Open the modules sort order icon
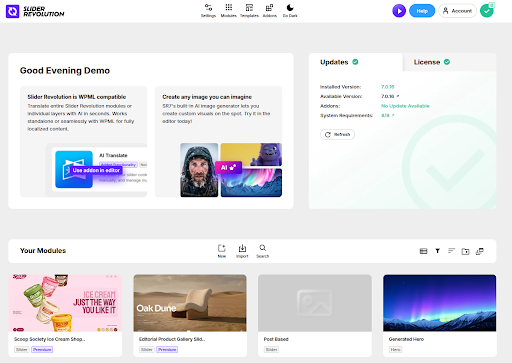The image size is (512, 363). coord(451,251)
